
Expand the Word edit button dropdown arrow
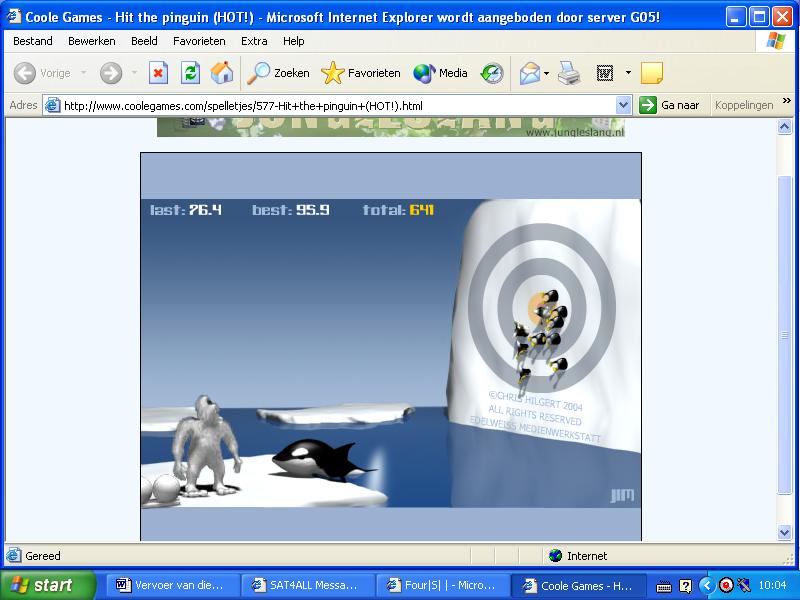point(628,73)
